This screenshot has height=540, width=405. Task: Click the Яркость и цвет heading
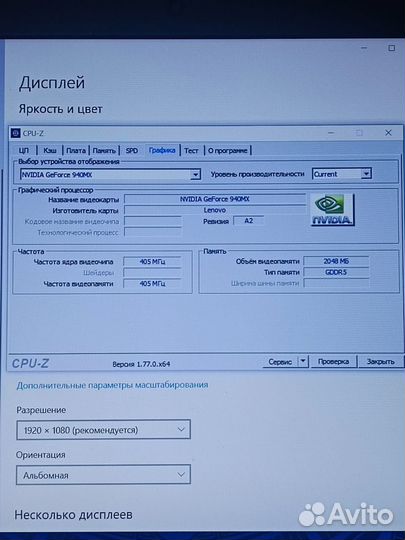tap(61, 109)
